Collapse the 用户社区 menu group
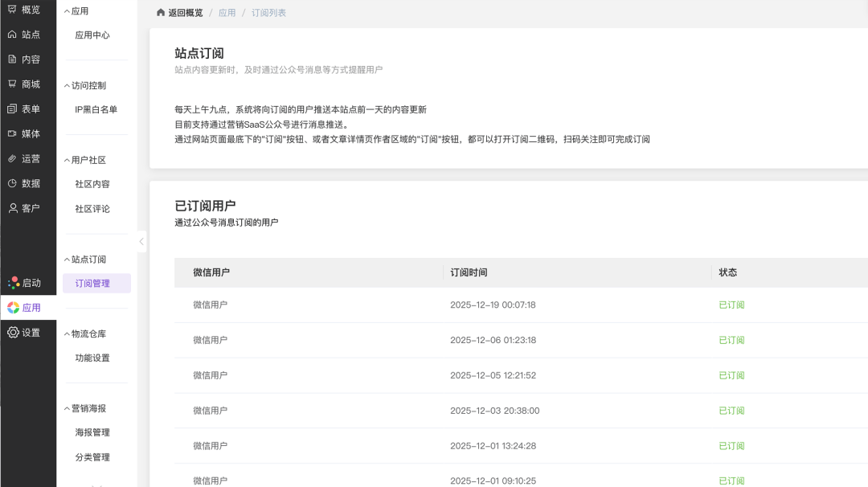The height and width of the screenshot is (487, 868). 67,160
